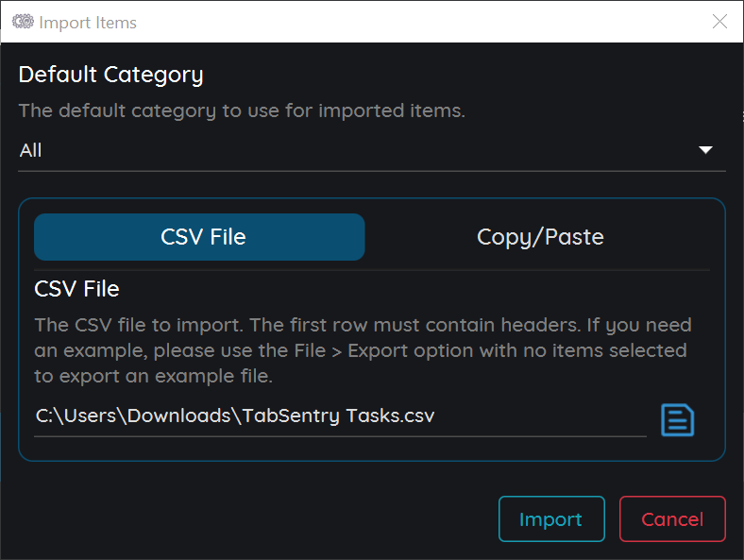Expand the Default Category dropdown arrow
This screenshot has height=560, width=744.
coord(705,150)
